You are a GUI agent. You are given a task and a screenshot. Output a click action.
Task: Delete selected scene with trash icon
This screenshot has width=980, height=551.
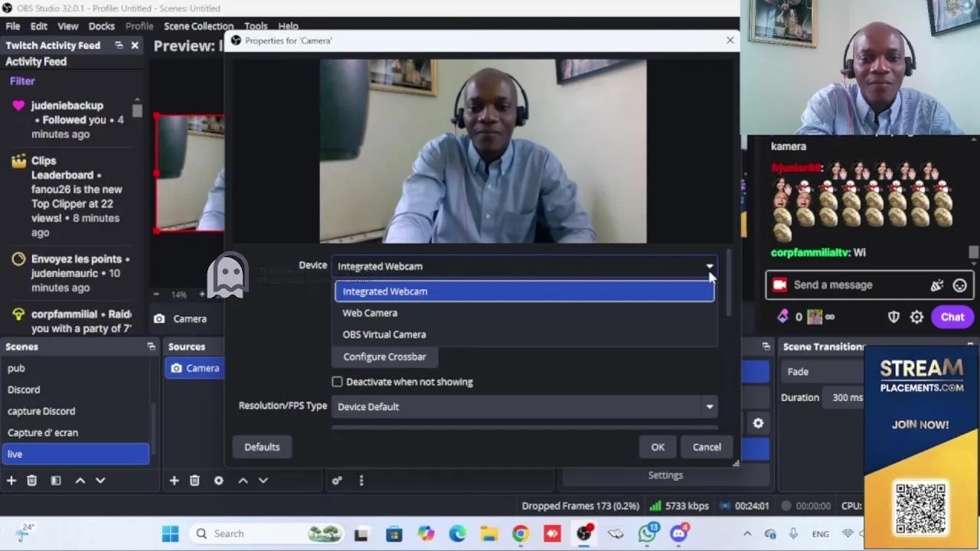(31, 481)
